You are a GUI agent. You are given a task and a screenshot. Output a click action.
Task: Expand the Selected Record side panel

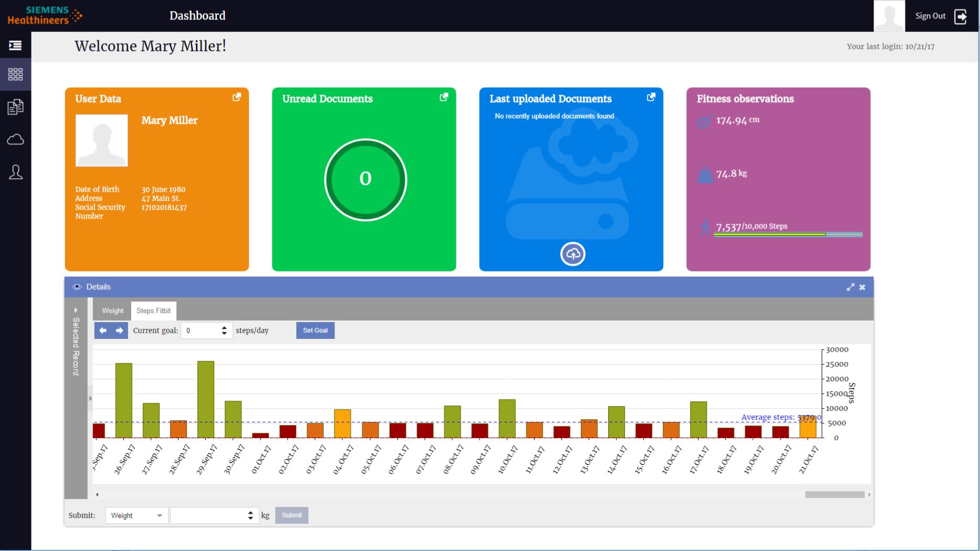coord(76,310)
